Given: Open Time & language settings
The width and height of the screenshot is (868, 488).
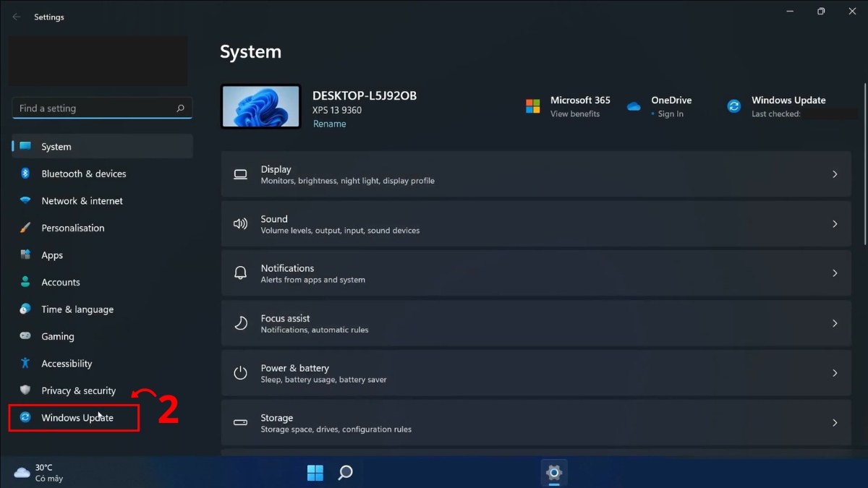Looking at the screenshot, I should [x=77, y=309].
